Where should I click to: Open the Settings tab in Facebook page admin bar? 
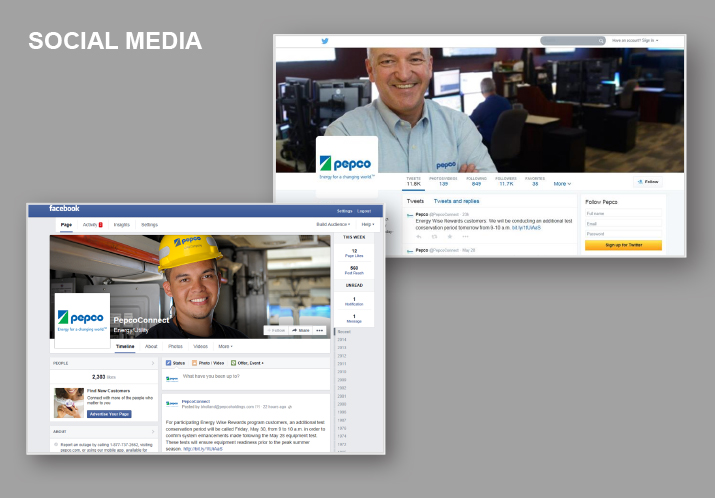(x=149, y=225)
